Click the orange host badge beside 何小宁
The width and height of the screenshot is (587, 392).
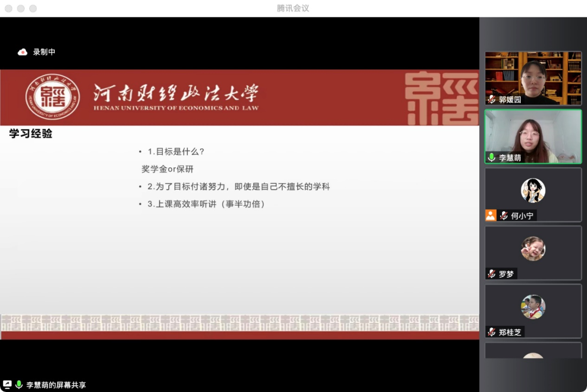[491, 216]
